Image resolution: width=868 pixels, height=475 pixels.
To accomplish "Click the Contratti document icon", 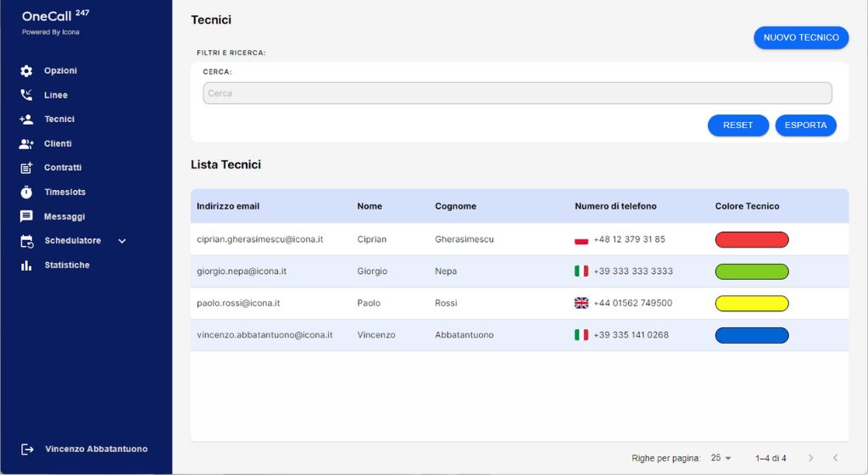I will 26,168.
